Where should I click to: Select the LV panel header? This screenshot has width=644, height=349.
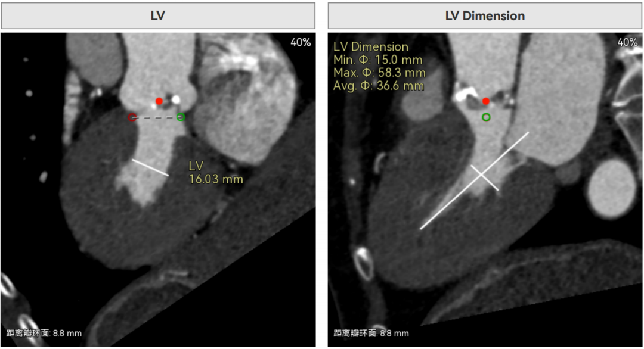point(158,16)
